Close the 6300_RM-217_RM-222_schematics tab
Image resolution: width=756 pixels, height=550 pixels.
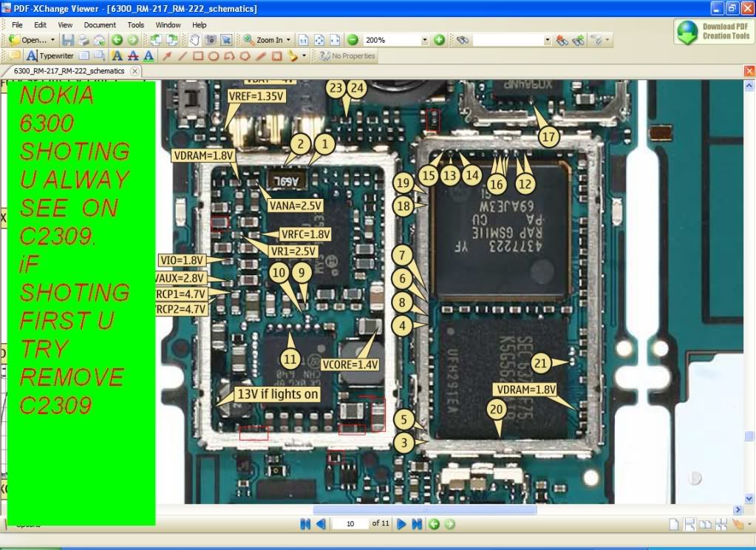[x=135, y=71]
